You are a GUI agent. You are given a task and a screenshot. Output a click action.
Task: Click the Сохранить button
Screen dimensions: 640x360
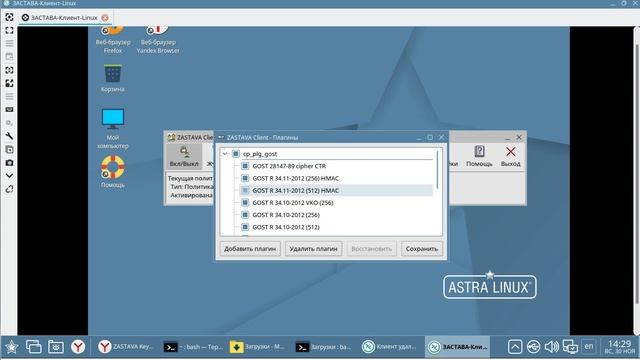pyautogui.click(x=422, y=249)
